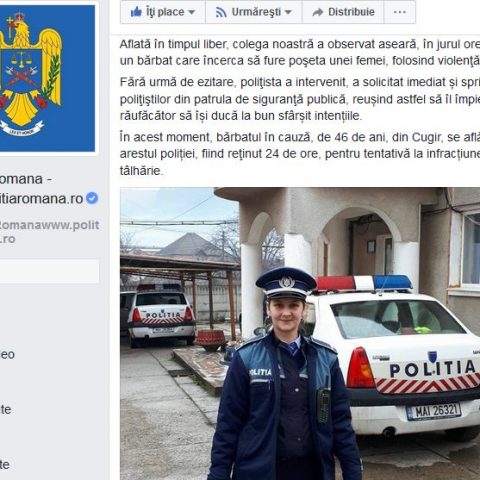Click the share arrow icon beside Distribuie
Image resolution: width=480 pixels, height=480 pixels.
318,12
